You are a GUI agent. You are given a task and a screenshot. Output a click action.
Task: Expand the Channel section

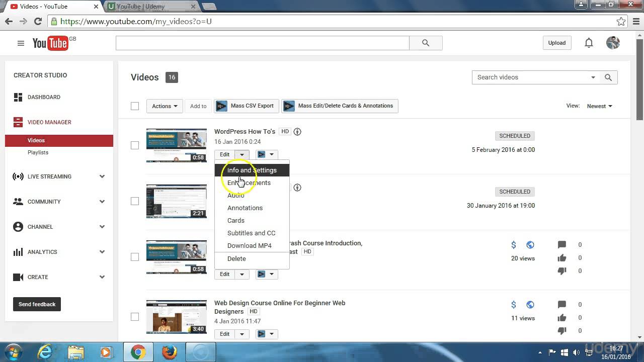click(x=102, y=227)
